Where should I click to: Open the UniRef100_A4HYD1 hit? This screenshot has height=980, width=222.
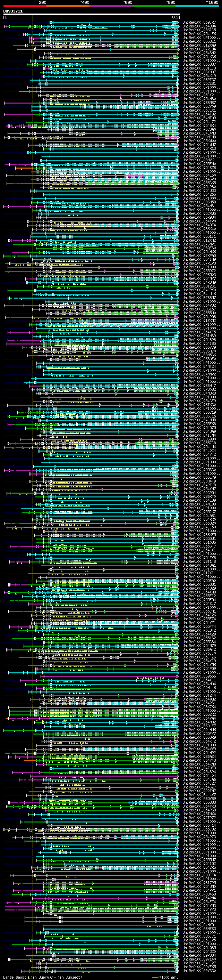pyautogui.click(x=199, y=925)
